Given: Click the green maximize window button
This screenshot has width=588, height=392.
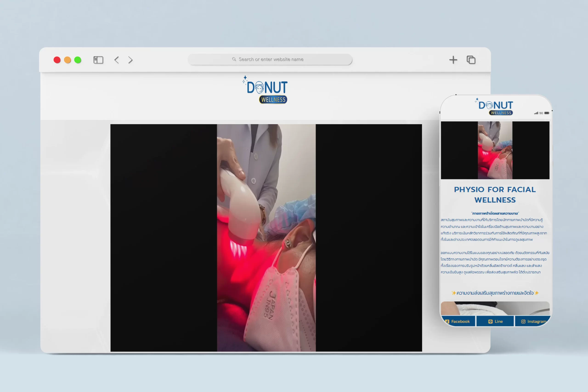Looking at the screenshot, I should [78, 60].
